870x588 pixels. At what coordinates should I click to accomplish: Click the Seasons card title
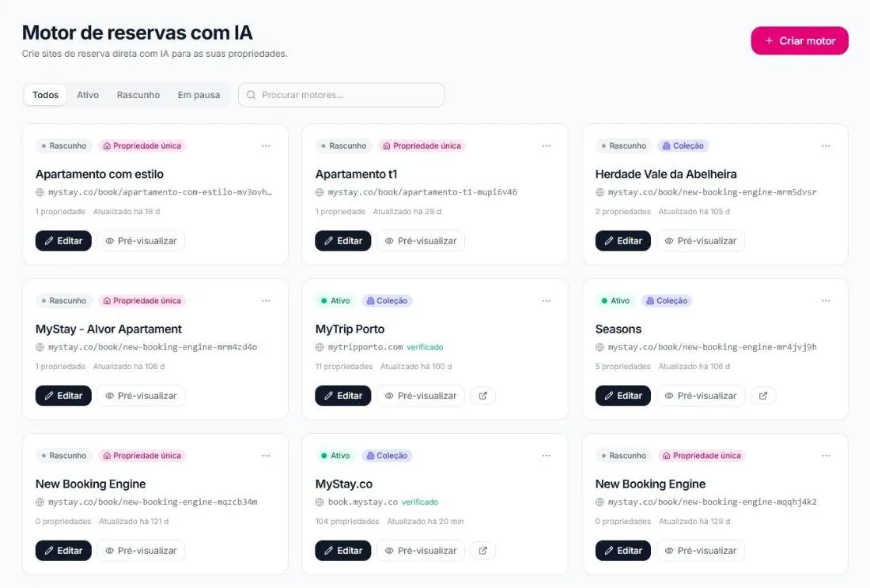pyautogui.click(x=618, y=330)
